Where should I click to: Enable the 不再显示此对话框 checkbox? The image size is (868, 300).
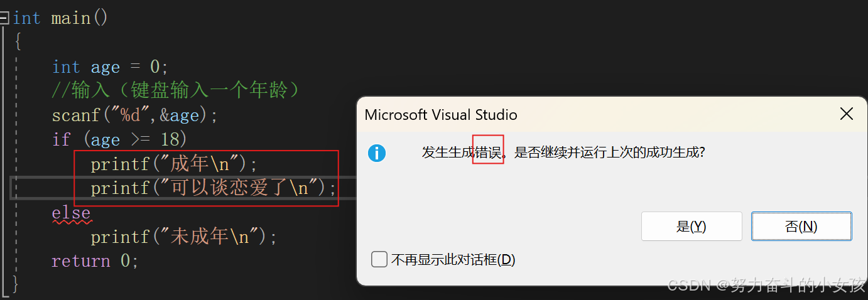(x=379, y=259)
